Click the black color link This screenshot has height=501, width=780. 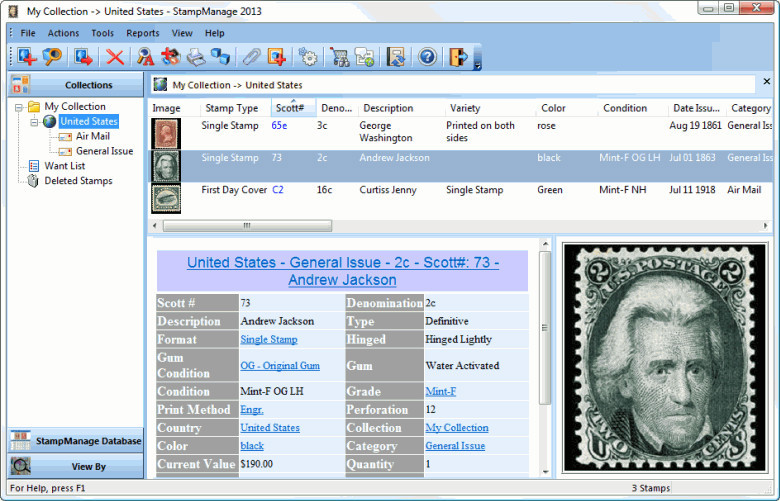point(252,446)
